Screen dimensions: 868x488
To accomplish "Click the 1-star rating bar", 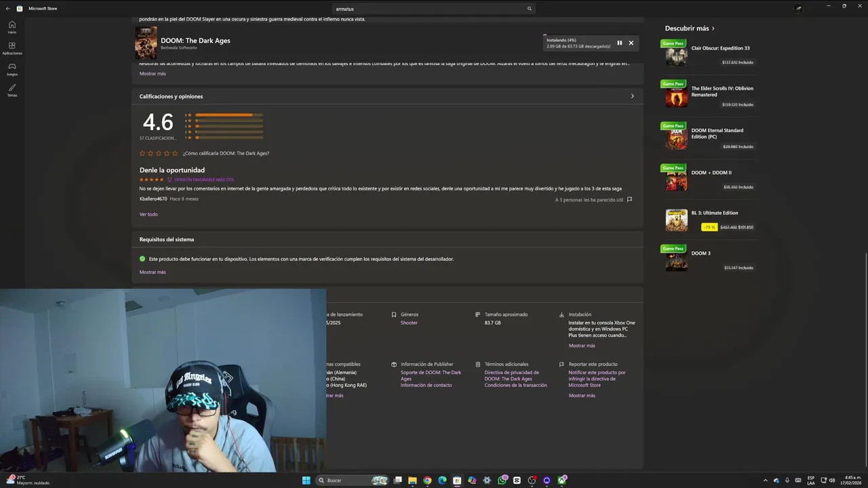I will tap(229, 138).
